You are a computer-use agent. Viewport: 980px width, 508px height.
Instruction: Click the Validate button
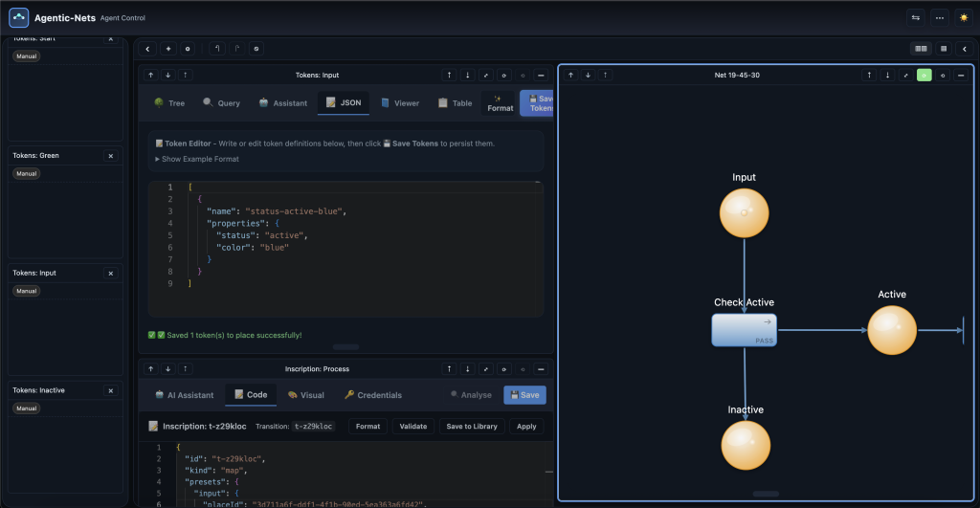click(x=412, y=427)
